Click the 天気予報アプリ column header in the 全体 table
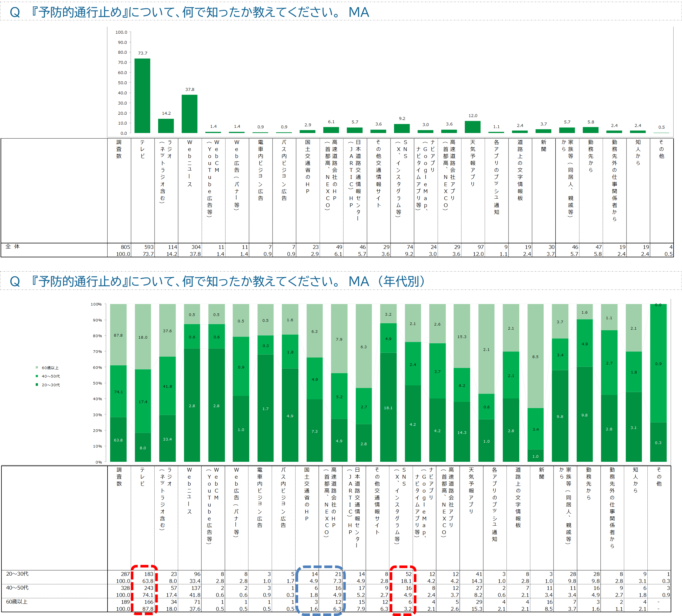682x616 pixels. click(x=472, y=163)
